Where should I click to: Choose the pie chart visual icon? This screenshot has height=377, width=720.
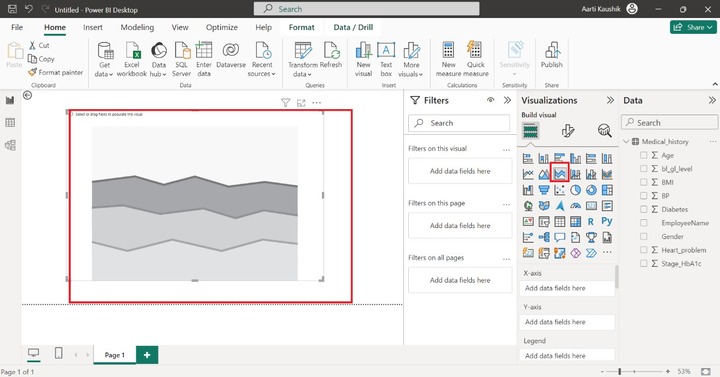click(575, 190)
